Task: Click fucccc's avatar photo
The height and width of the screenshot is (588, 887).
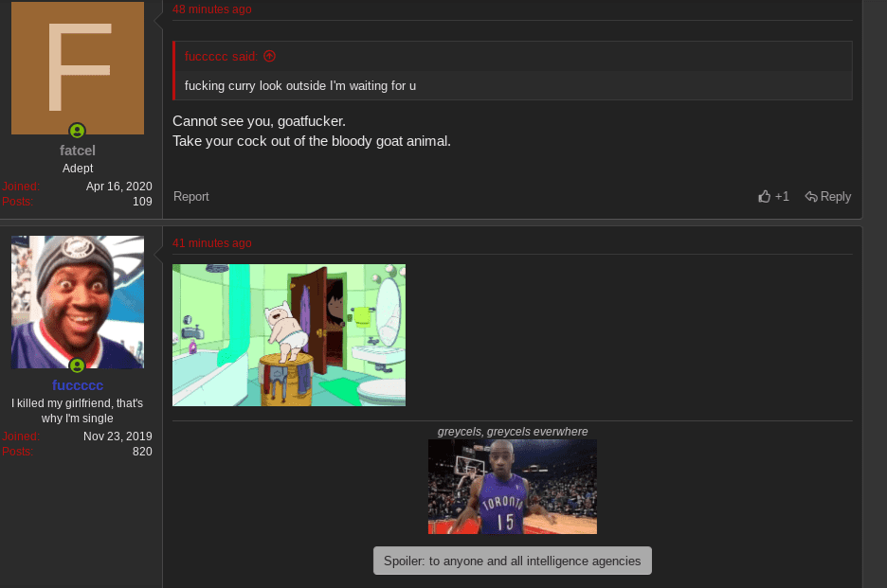Action: 77,302
